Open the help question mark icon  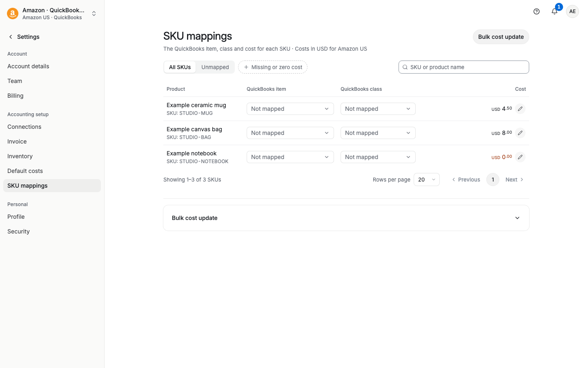(537, 11)
